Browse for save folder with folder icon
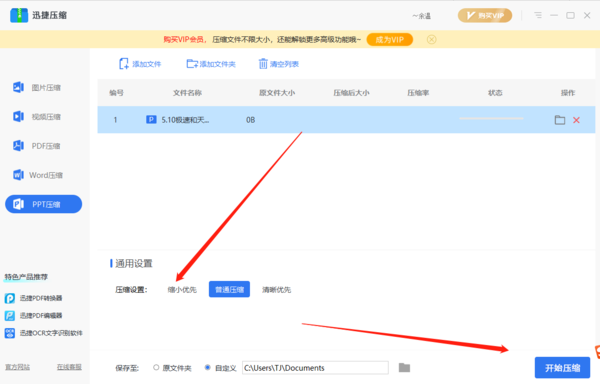Image resolution: width=600 pixels, height=384 pixels. [404, 368]
